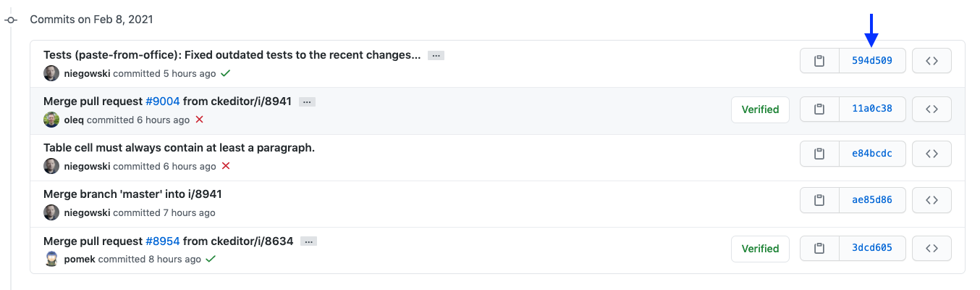This screenshot has height=290, width=980.
Task: View passed checks on pomek's commit
Action: pos(211,259)
